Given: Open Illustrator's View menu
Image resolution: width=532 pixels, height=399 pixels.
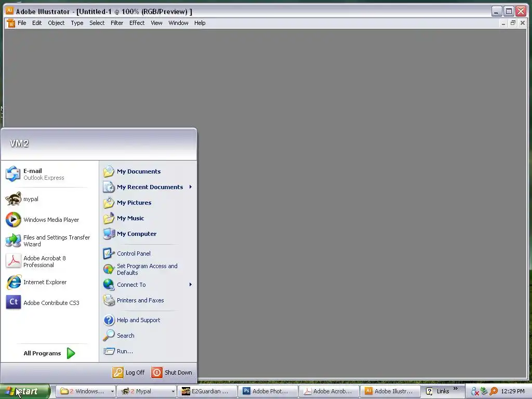Looking at the screenshot, I should coord(156,23).
